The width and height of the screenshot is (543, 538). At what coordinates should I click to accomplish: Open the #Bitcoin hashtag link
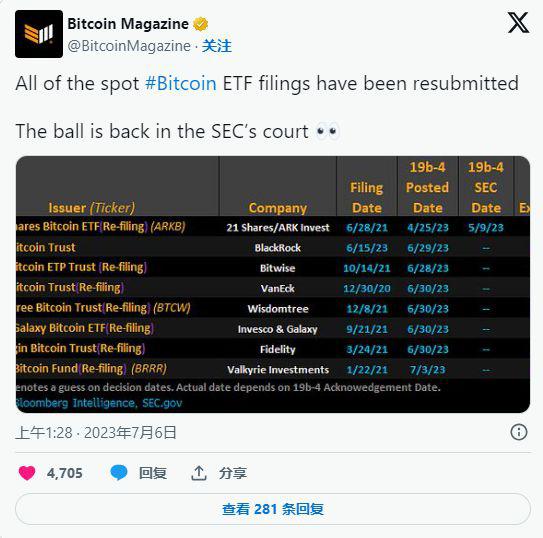[x=181, y=83]
